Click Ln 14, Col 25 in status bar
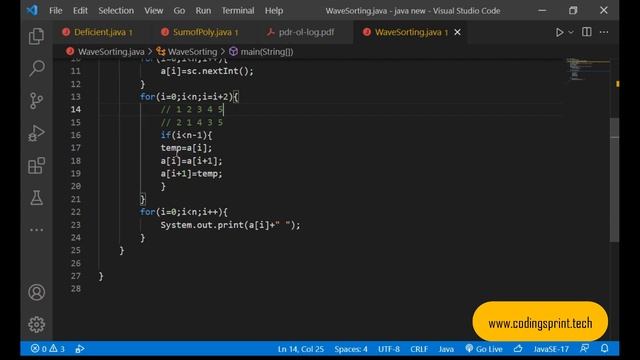Screen dimensions: 640x360 tap(301, 349)
